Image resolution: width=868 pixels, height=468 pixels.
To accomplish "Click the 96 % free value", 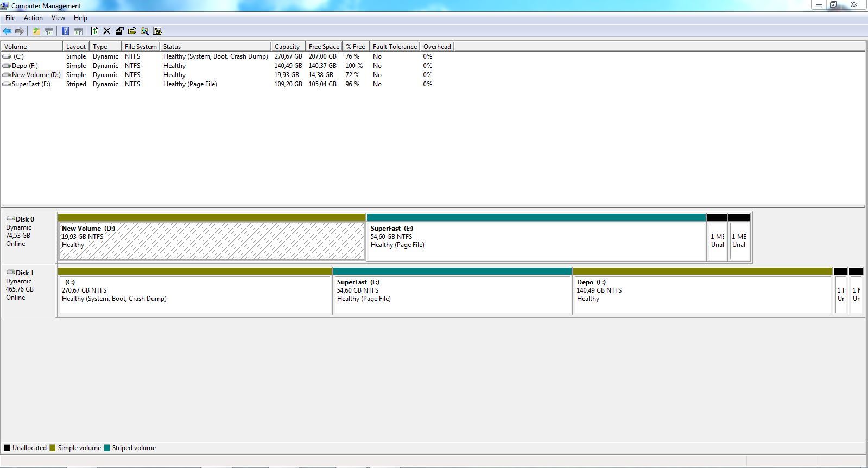I will tap(352, 84).
